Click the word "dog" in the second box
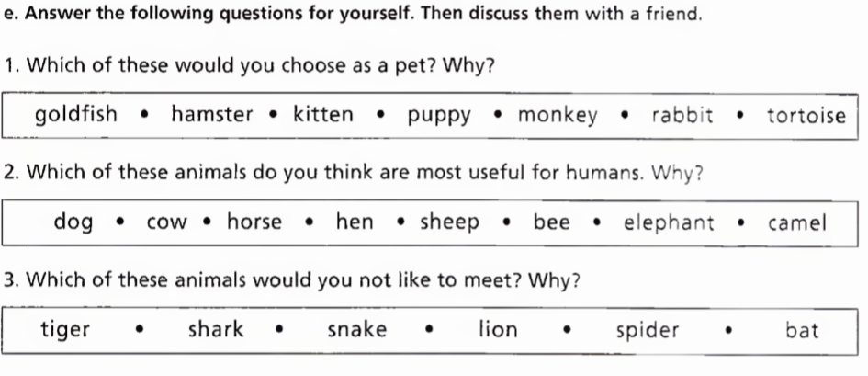The height and width of the screenshot is (376, 868). click(73, 222)
